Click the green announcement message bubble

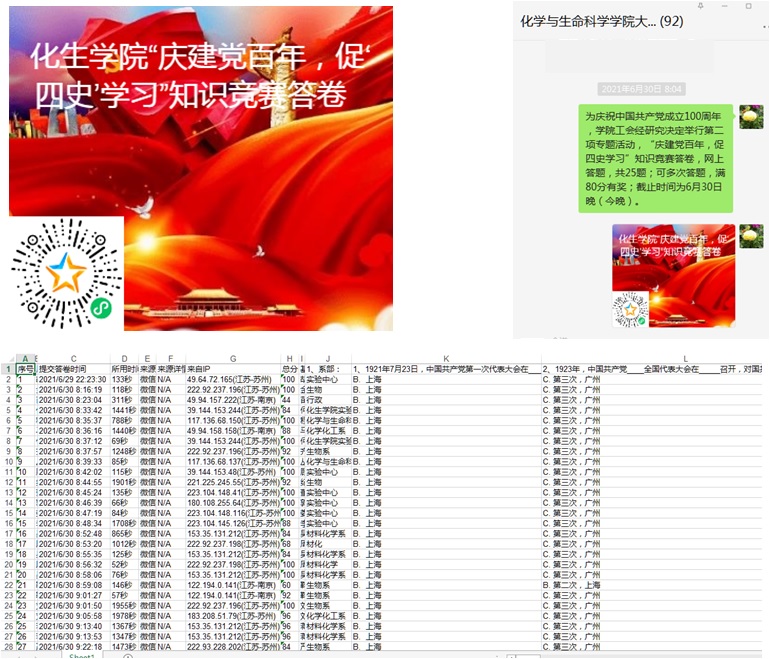click(x=656, y=158)
